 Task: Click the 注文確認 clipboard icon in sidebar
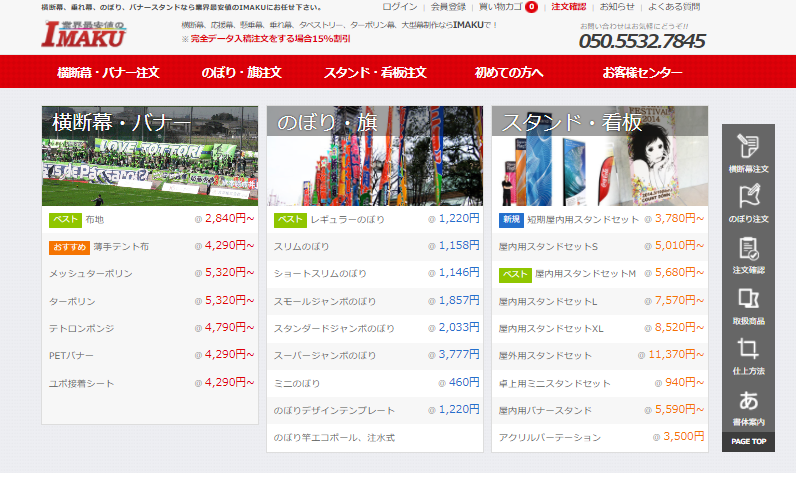748,253
